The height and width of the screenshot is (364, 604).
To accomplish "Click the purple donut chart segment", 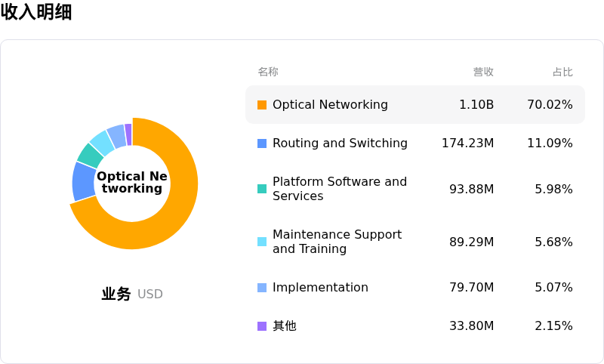I will 128,134.
